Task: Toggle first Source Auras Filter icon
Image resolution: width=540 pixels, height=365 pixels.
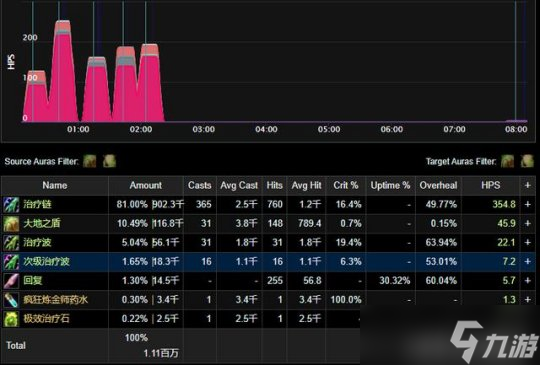Action: coord(90,161)
